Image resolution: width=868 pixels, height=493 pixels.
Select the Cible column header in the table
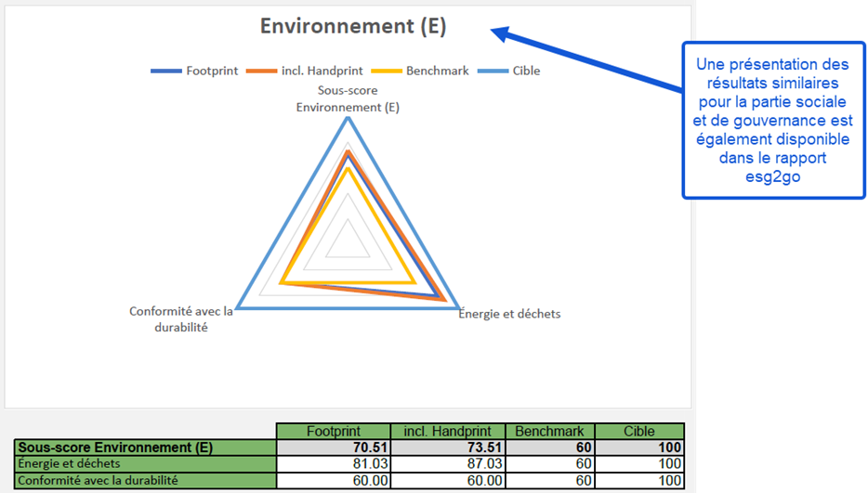point(639,431)
